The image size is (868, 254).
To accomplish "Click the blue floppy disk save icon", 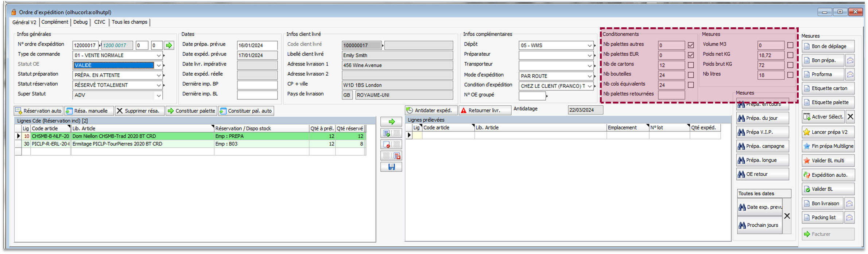I will 391,167.
